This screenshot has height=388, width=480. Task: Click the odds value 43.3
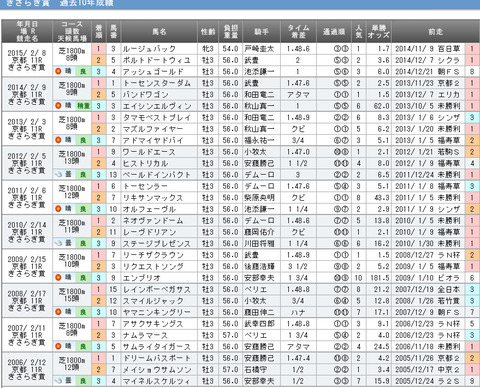coord(381,198)
